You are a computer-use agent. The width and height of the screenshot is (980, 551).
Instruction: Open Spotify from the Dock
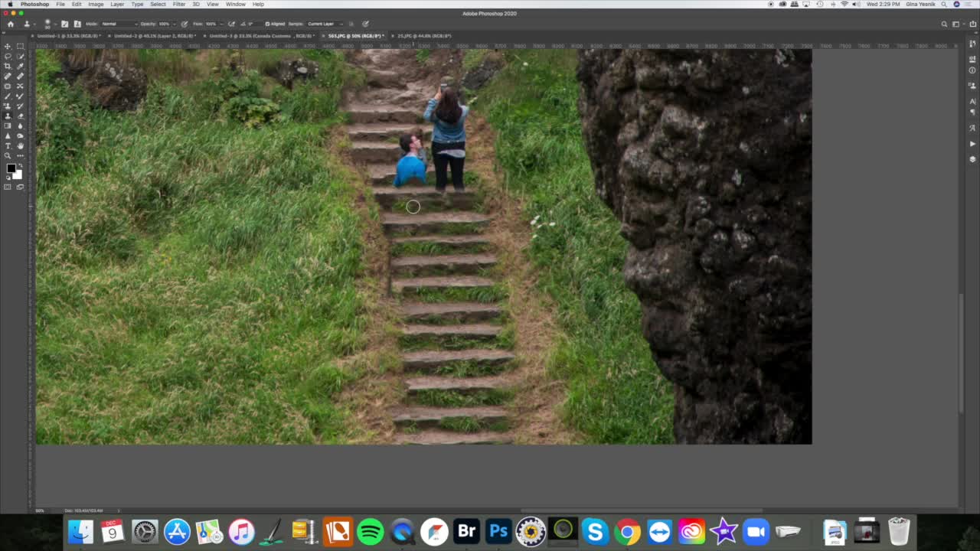click(x=370, y=531)
